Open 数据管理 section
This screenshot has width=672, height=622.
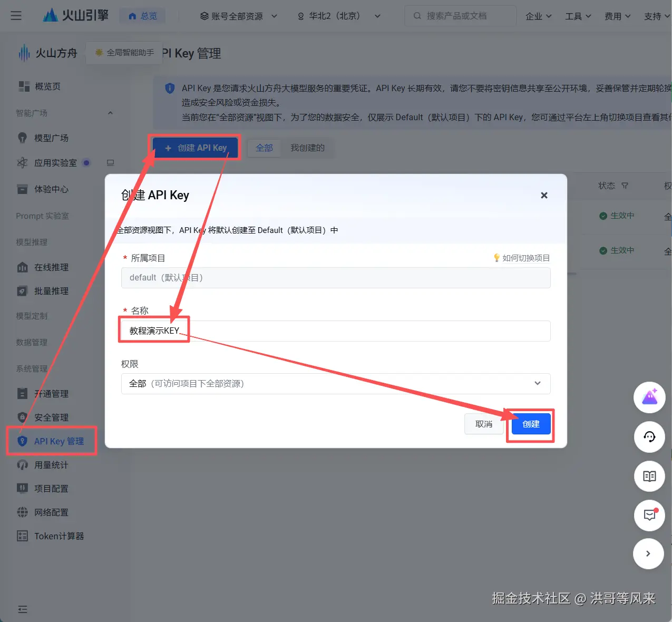32,342
